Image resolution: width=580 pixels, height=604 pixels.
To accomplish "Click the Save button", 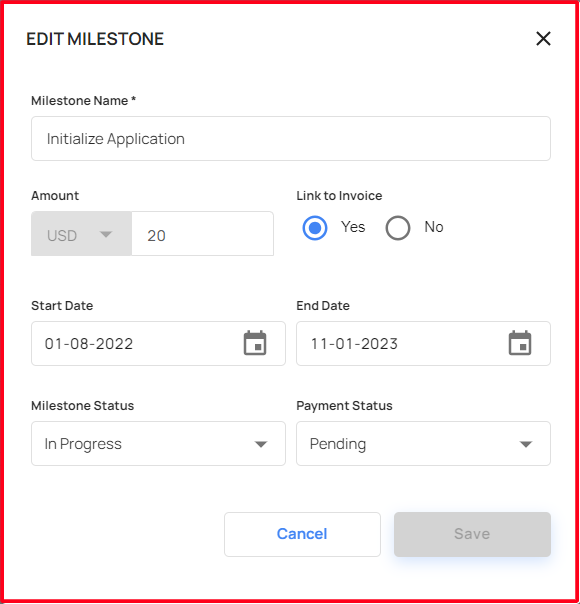I will point(472,534).
